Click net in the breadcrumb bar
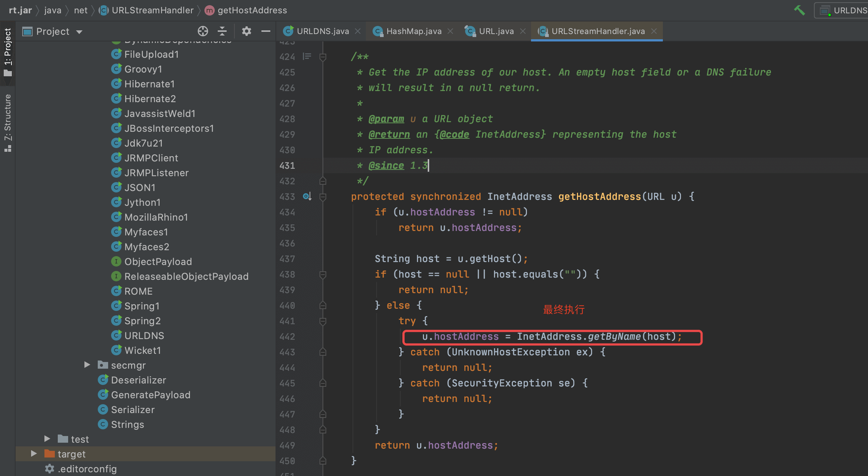This screenshot has height=476, width=868. (81, 10)
